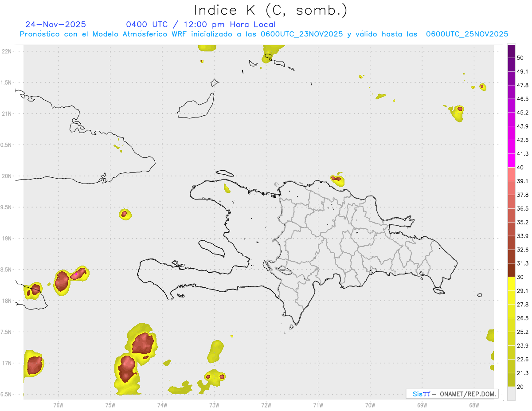The width and height of the screenshot is (532, 411).
Task: Click the '73W' longitude label
Action: pyautogui.click(x=214, y=405)
